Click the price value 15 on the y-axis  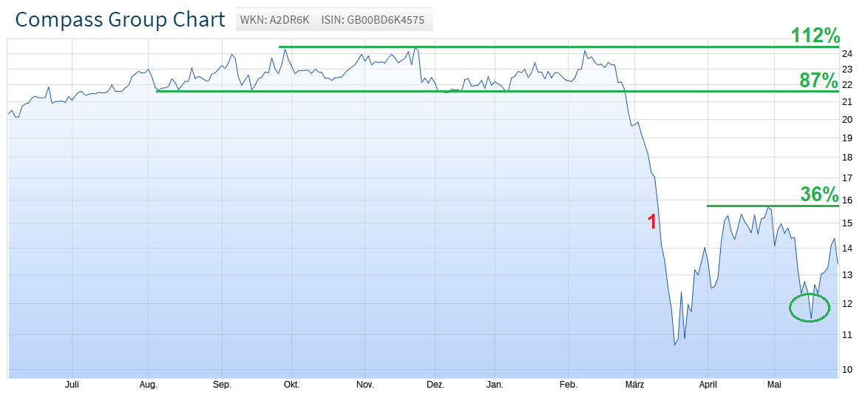pos(847,223)
